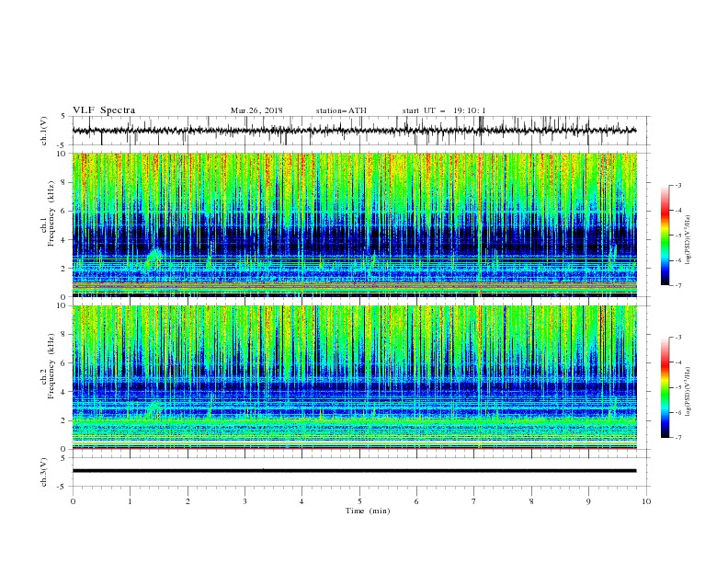Click the ch.2 frequency tick "6"
Image resolution: width=728 pixels, height=563 pixels.
[63, 363]
